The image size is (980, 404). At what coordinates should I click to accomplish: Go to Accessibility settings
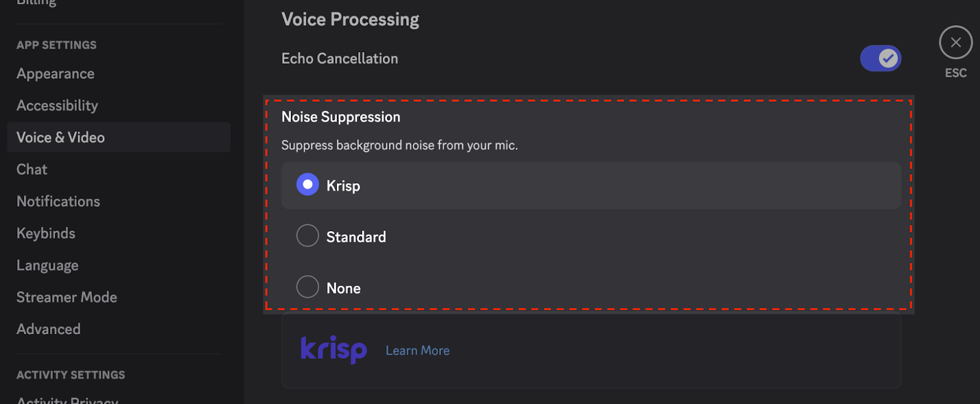click(x=58, y=105)
